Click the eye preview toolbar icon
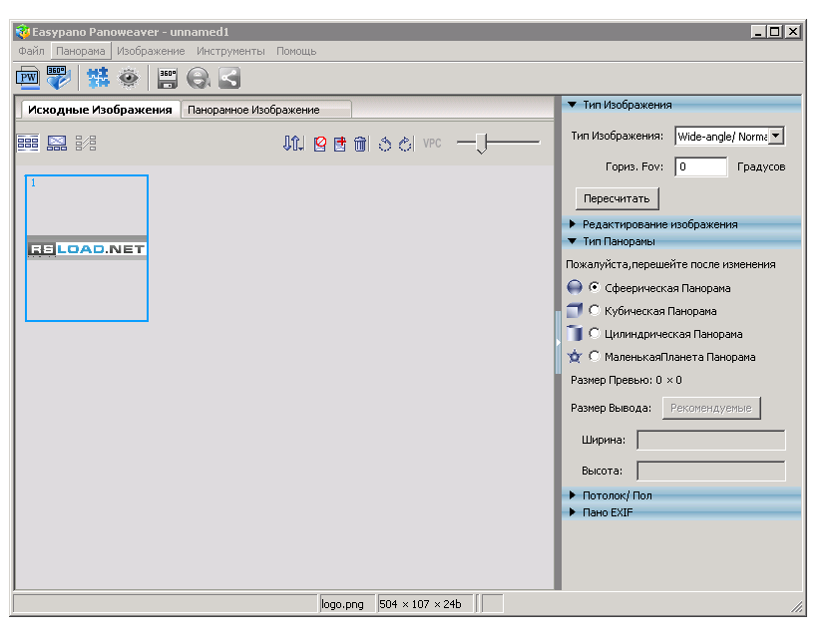Viewport: 840px width, 639px height. [128, 78]
